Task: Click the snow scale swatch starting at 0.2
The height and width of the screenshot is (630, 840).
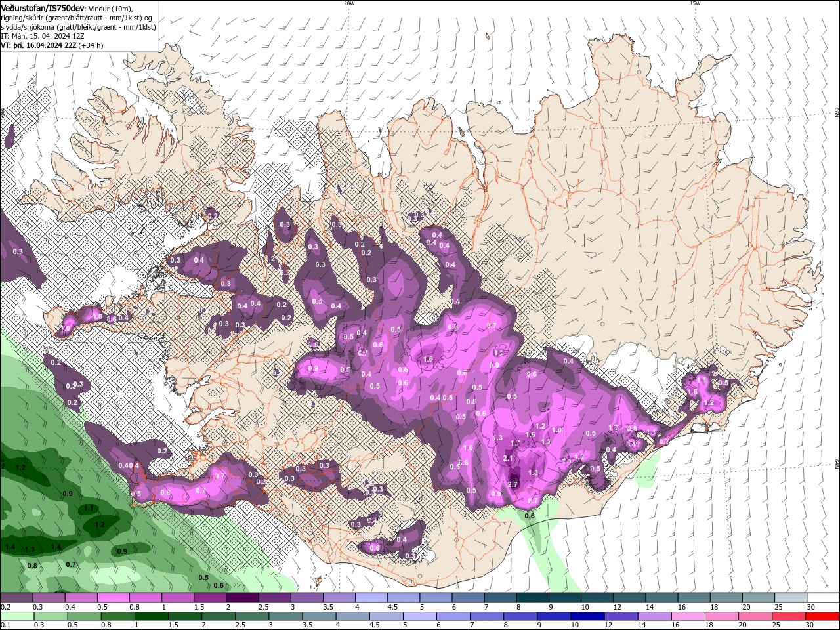Action: (x=16, y=598)
